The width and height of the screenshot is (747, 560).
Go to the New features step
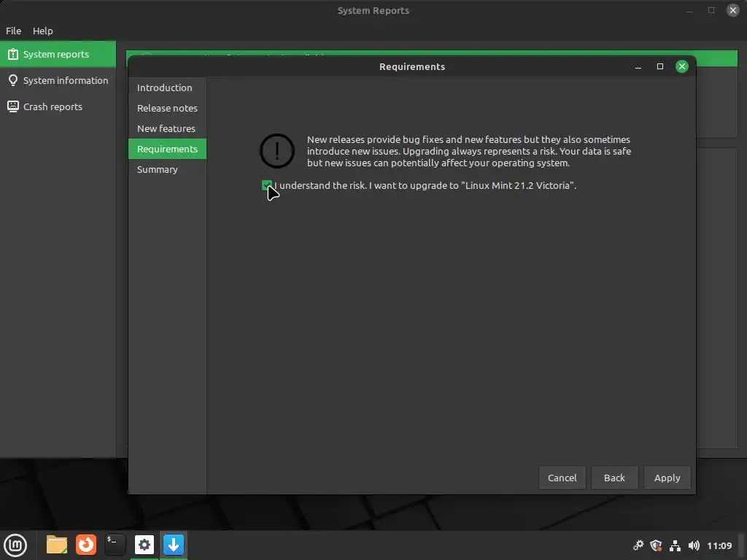[167, 128]
